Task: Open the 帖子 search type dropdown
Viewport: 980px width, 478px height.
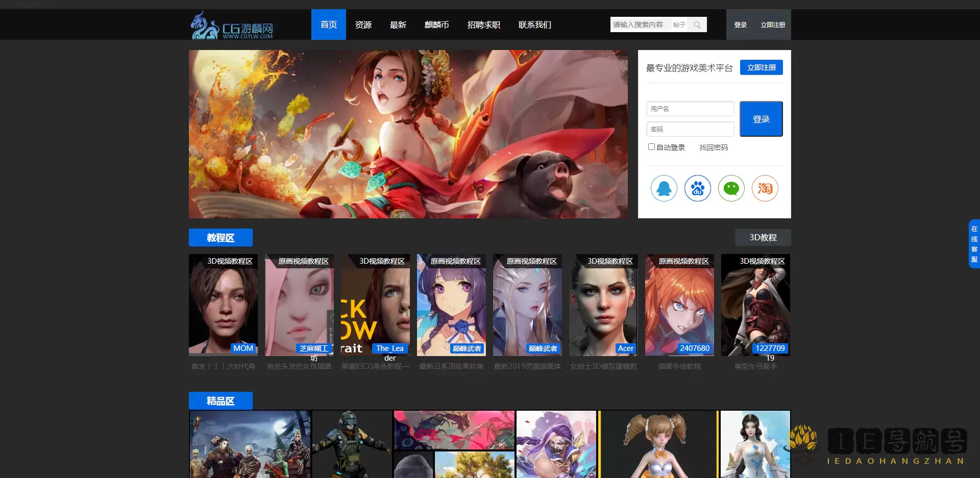Action: tap(678, 25)
